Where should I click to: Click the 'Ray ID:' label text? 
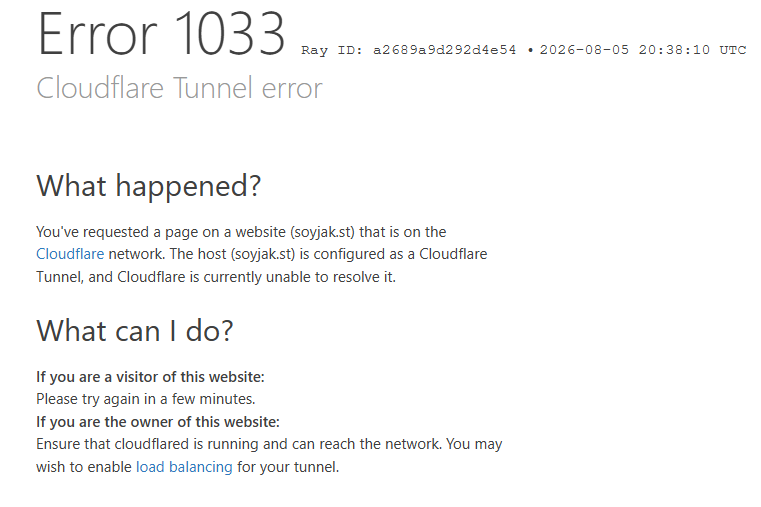(x=332, y=50)
